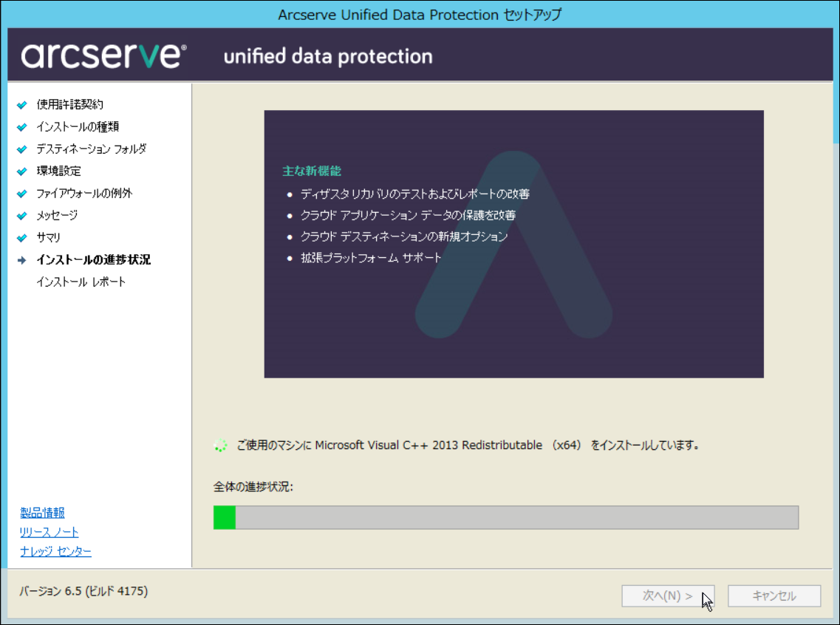Select the ファイアウォールの例外 step

coord(84,194)
